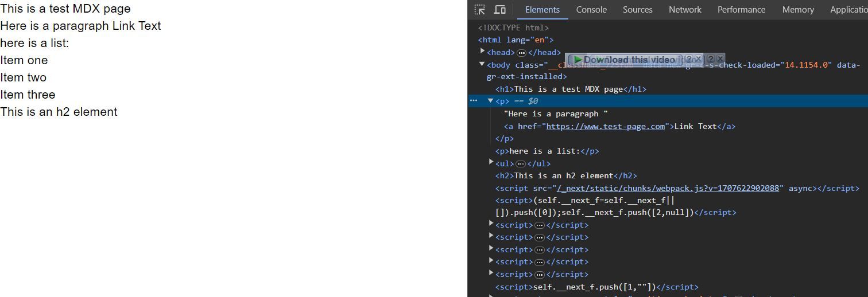
Task: Click the page heading 'This is a test MDX page'
Action: [x=65, y=9]
